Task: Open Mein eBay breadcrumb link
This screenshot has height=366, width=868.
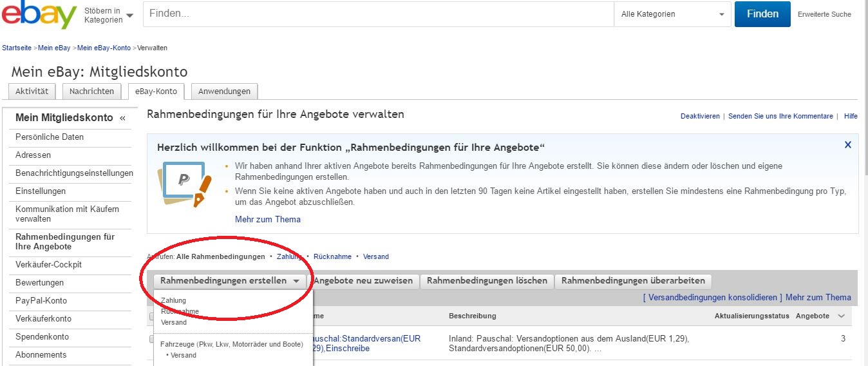Action: [54, 48]
